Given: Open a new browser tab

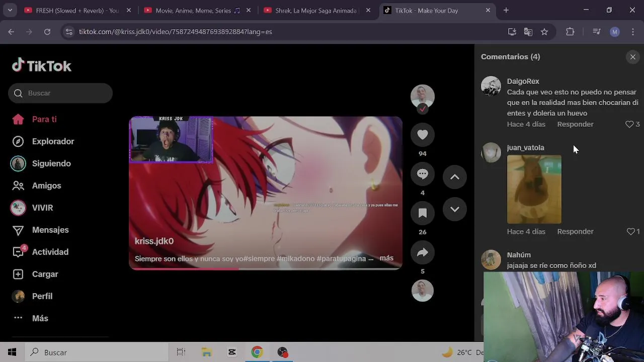Looking at the screenshot, I should [506, 10].
